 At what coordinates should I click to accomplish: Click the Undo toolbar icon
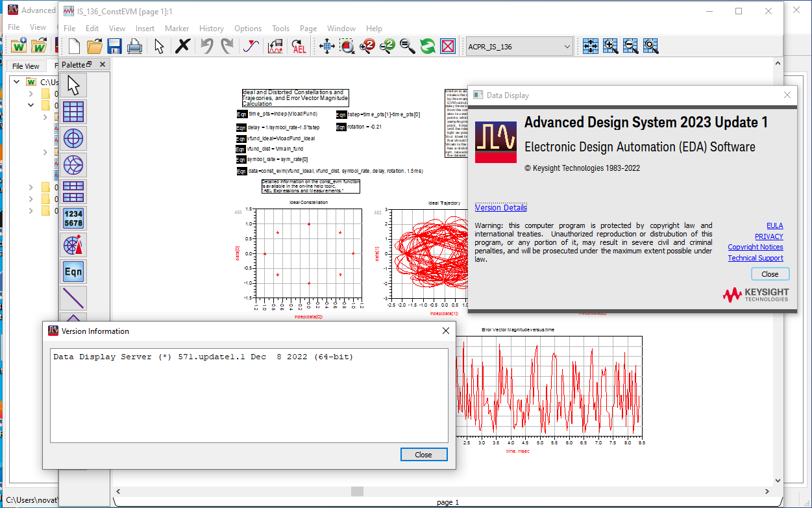pyautogui.click(x=206, y=46)
